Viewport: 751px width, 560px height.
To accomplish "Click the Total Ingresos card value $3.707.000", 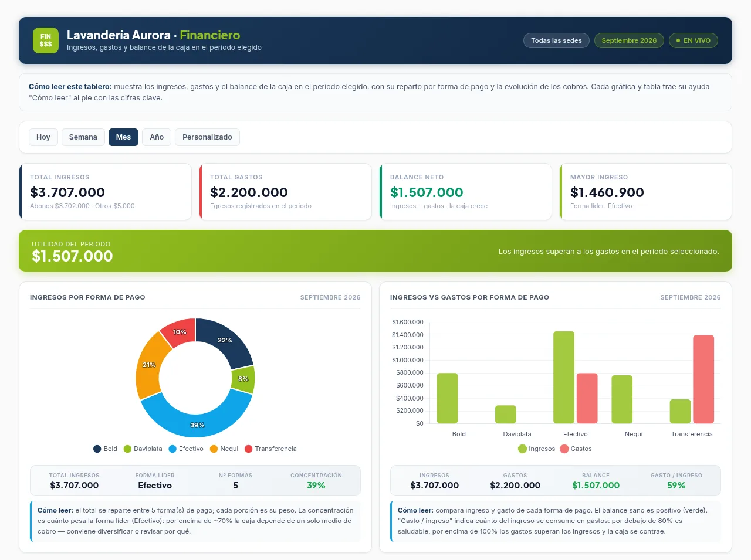I will (67, 192).
